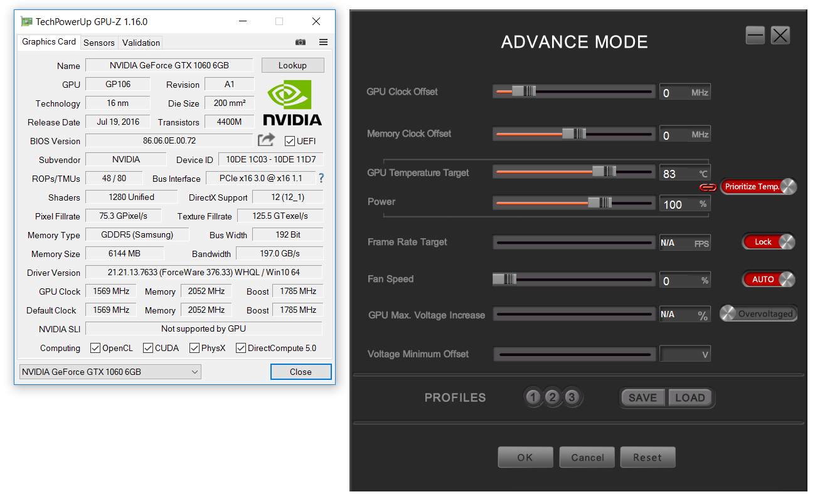The image size is (815, 504).
Task: Close the Advance Mode window with X
Action: tap(780, 35)
